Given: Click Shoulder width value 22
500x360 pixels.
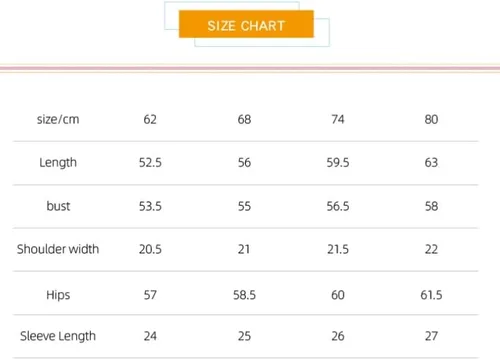Looking at the screenshot, I should 431,249.
